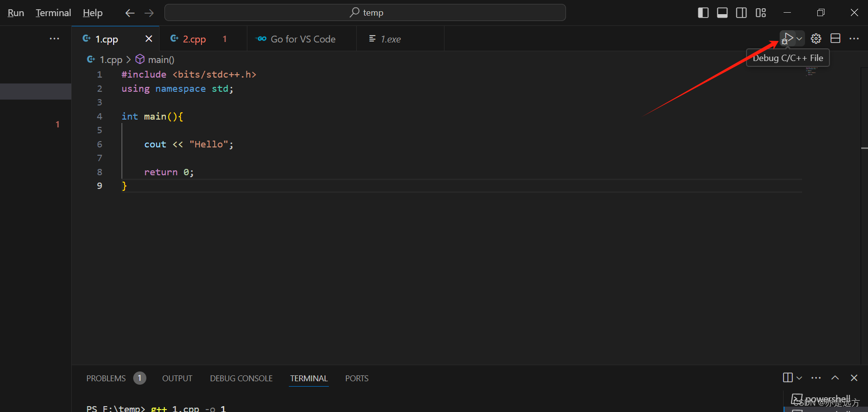Go forward with the right arrow

149,13
